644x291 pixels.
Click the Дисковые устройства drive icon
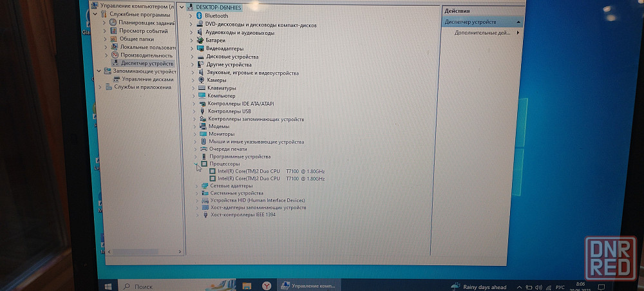(x=200, y=57)
